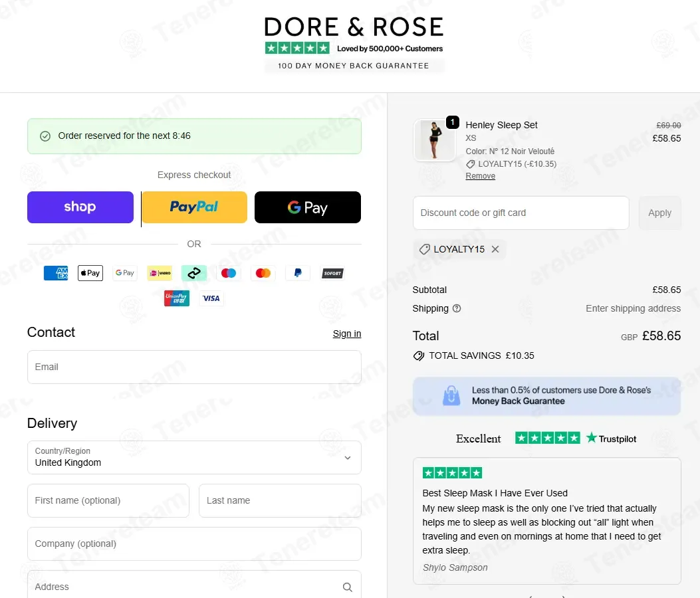Screen dimensions: 700x598
Task: Click the Henley Sleep Set thumbnail
Action: point(434,140)
